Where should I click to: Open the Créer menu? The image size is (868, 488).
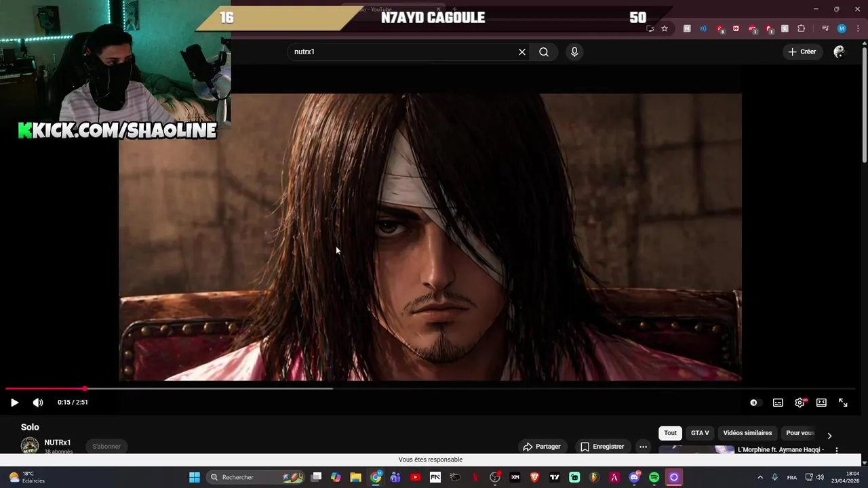(x=802, y=52)
